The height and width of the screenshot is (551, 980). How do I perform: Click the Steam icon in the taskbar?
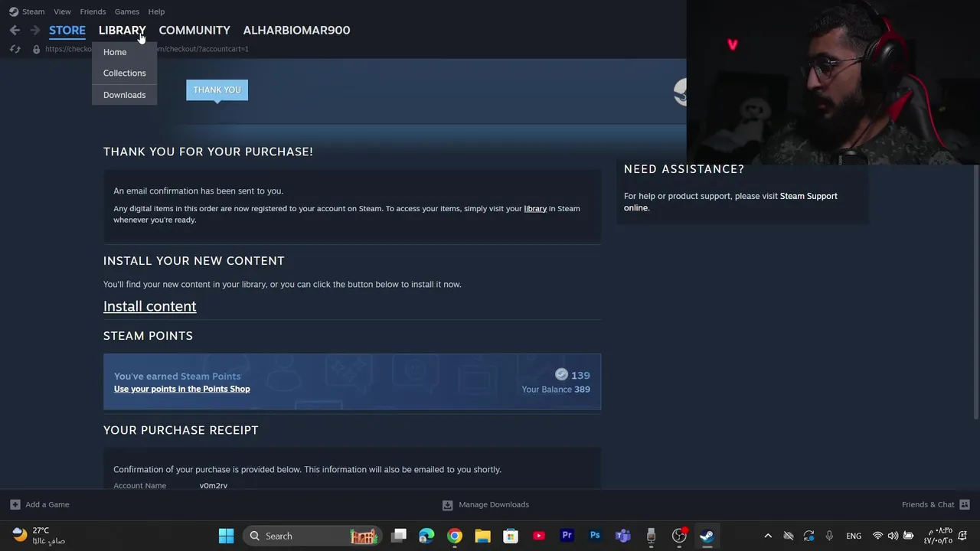707,536
